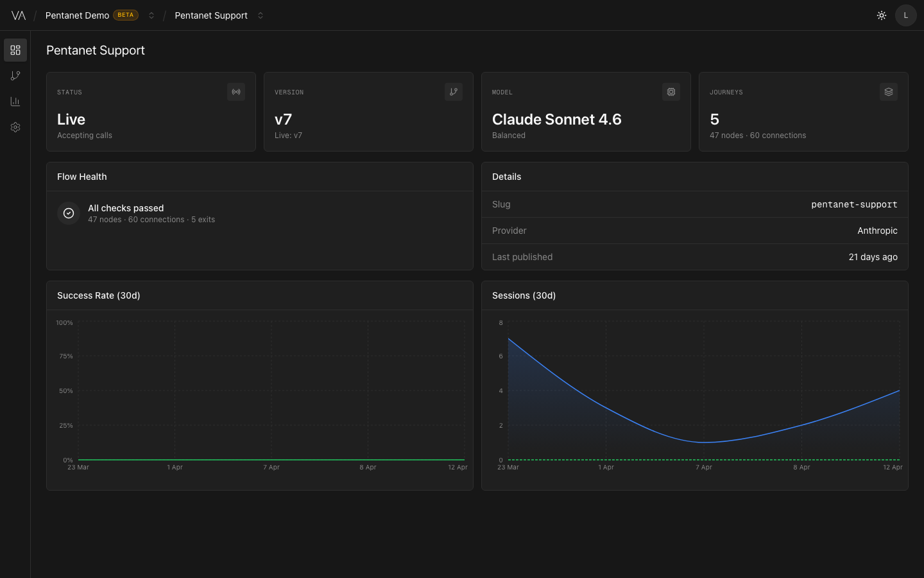The height and width of the screenshot is (578, 924).
Task: Toggle the BETA badge next to Pentanet Demo
Action: pos(126,14)
